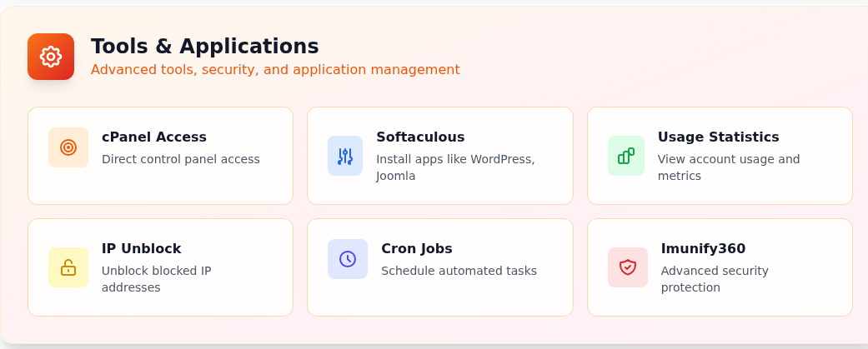The width and height of the screenshot is (868, 349).
Task: Click 'Direct control panel access' description
Action: tap(180, 159)
